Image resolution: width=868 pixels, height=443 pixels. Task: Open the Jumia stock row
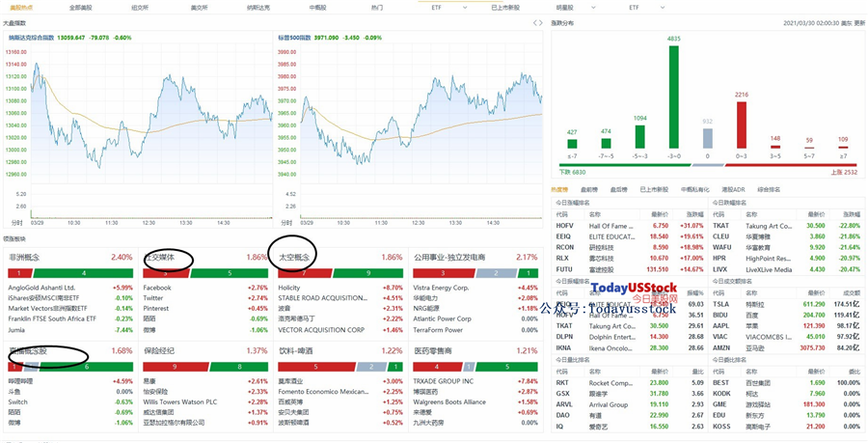pyautogui.click(x=70, y=329)
